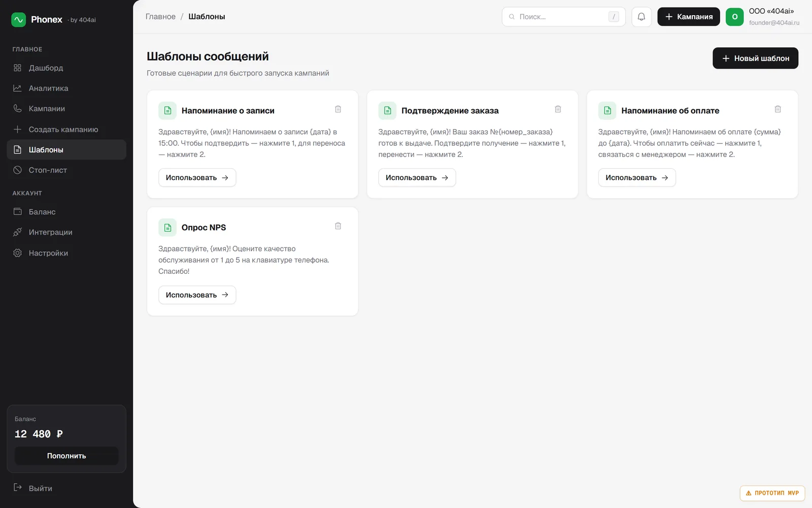Click the document icon of Подтверждение заказа

coord(387,111)
